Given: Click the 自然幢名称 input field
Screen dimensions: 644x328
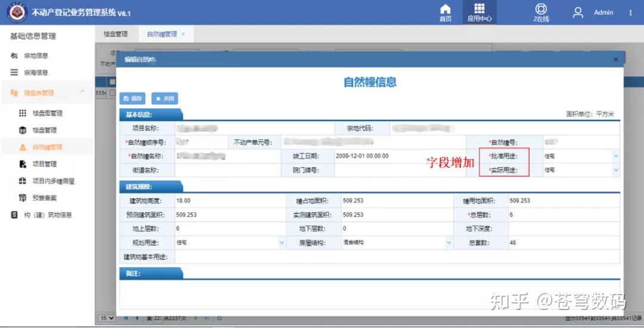Looking at the screenshot, I should (228, 156).
